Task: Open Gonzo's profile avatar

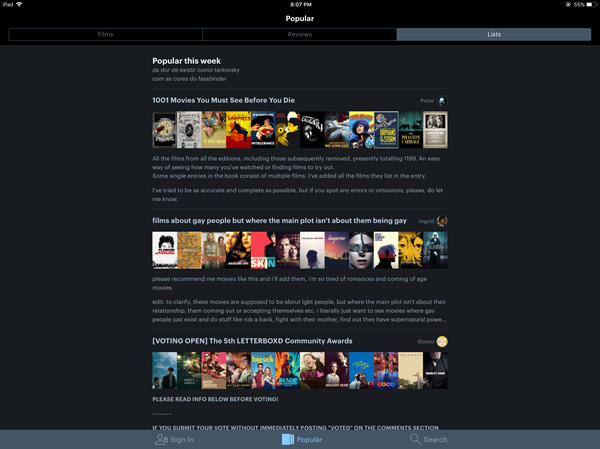Action: (x=442, y=341)
